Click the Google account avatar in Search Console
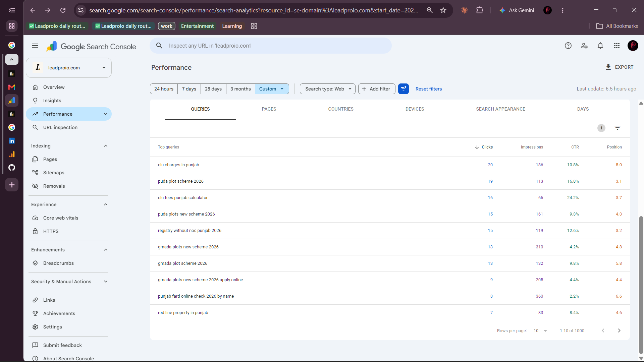 click(633, 46)
